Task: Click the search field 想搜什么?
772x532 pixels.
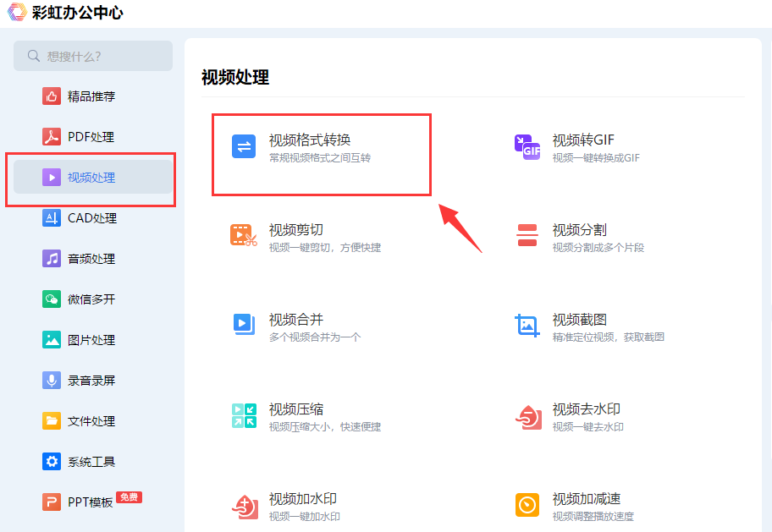Action: (93, 56)
